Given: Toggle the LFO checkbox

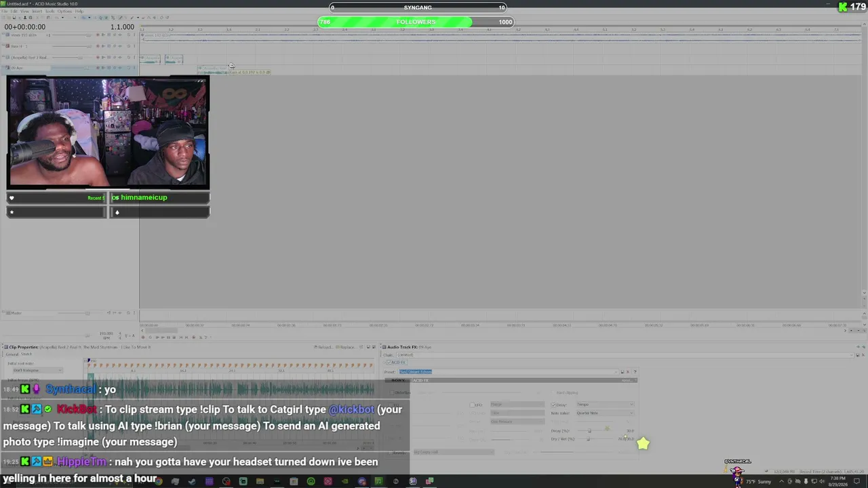Looking at the screenshot, I should pyautogui.click(x=472, y=405).
